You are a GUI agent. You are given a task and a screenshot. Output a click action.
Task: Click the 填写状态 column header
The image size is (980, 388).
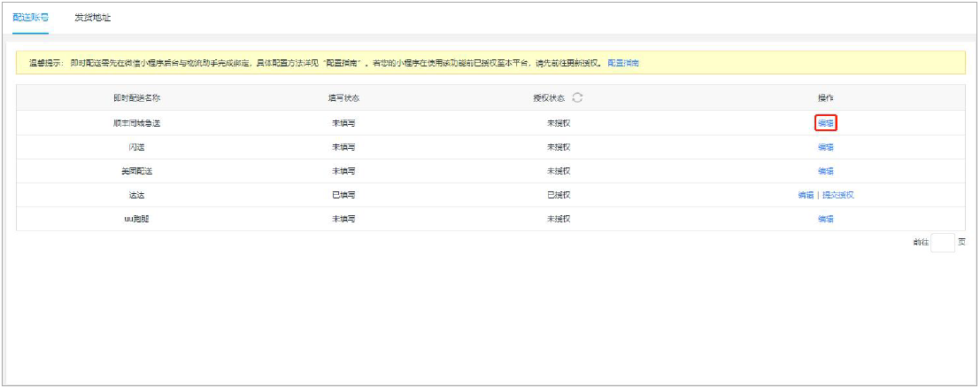click(x=343, y=97)
